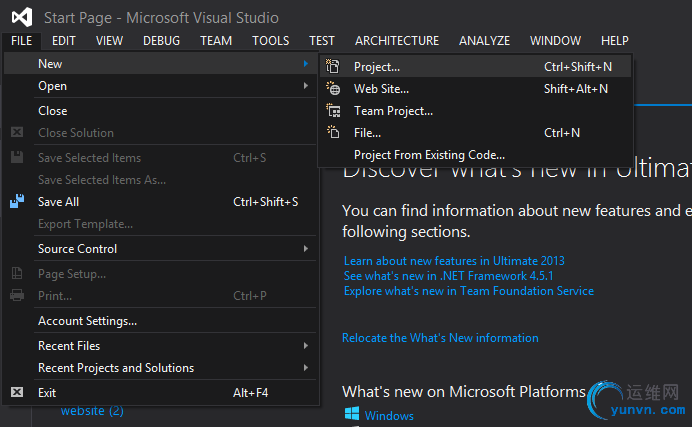Image resolution: width=692 pixels, height=427 pixels.
Task: Open the website (2) recent item
Action: (92, 411)
